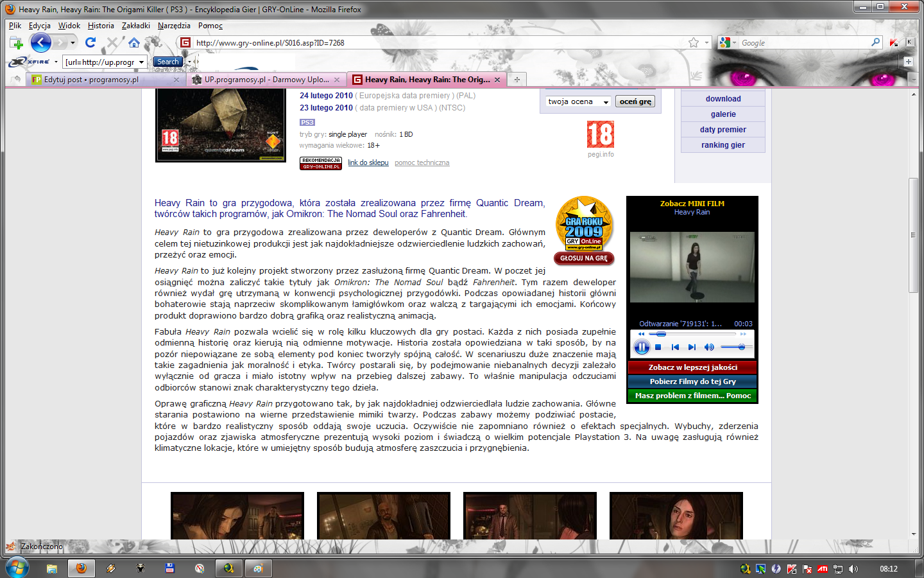The width and height of the screenshot is (924, 578).
Task: Click the stop loading X icon
Action: point(112,42)
